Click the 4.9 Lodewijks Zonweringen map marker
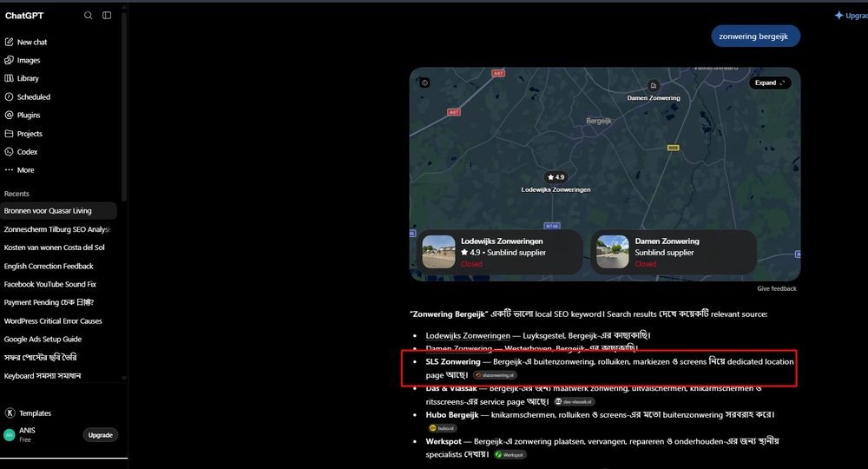 click(556, 177)
